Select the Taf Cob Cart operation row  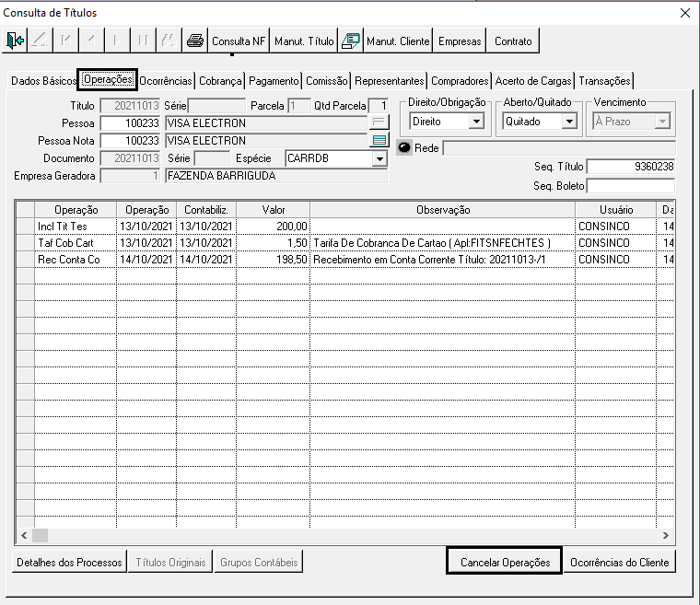[344, 243]
